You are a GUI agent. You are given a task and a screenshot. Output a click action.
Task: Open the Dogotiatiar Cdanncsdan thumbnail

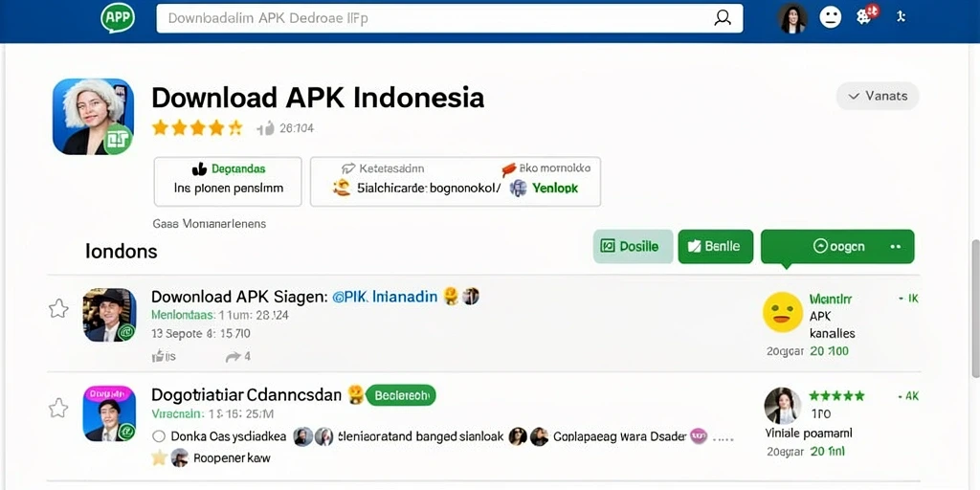[x=109, y=413]
